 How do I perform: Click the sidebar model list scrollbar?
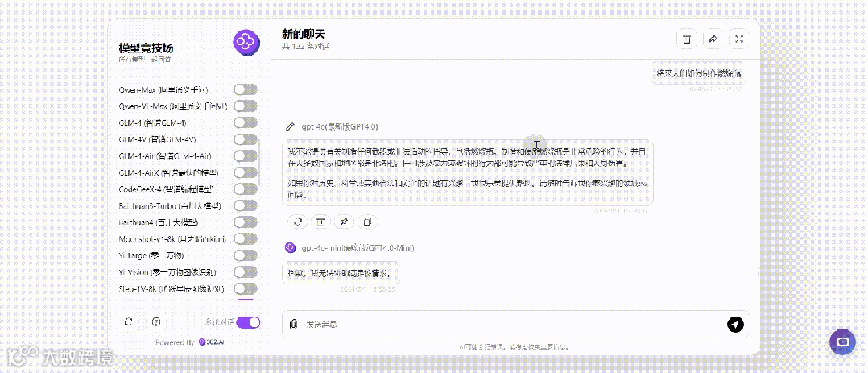pyautogui.click(x=258, y=161)
